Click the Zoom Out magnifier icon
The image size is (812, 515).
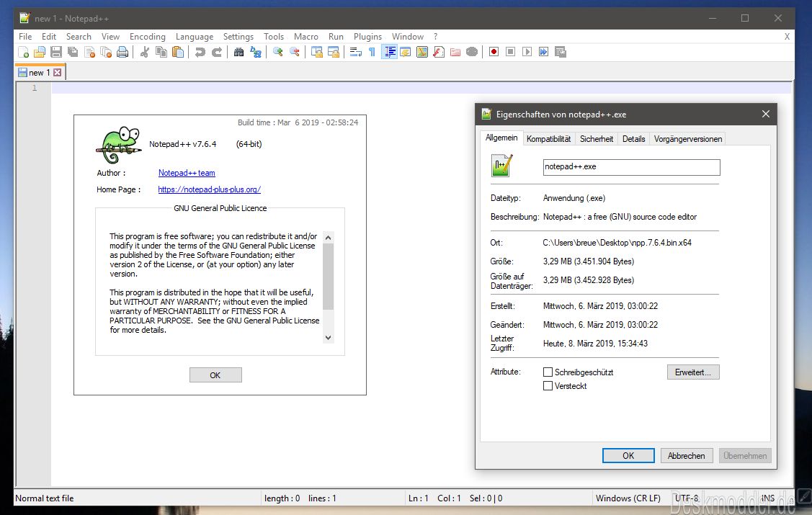[x=294, y=52]
